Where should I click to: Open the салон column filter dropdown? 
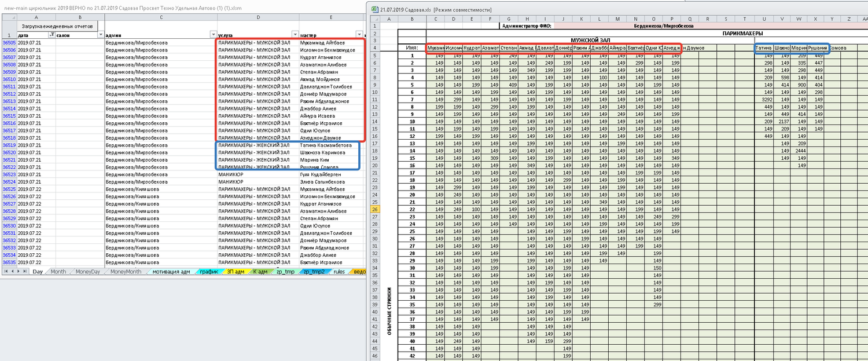(100, 35)
